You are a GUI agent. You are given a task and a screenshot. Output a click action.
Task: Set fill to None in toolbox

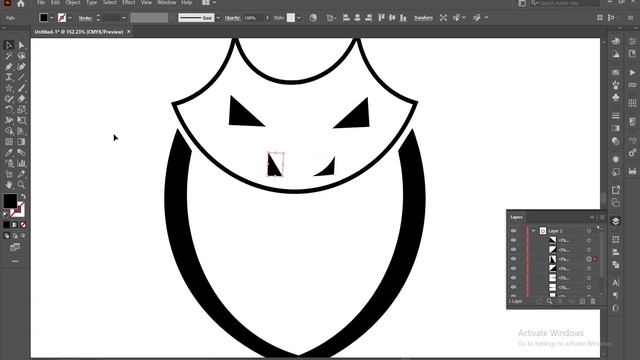23,225
